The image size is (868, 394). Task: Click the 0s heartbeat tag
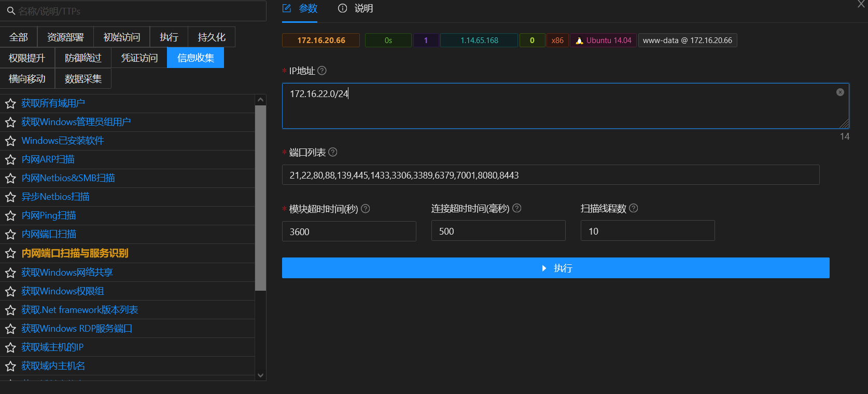point(388,40)
